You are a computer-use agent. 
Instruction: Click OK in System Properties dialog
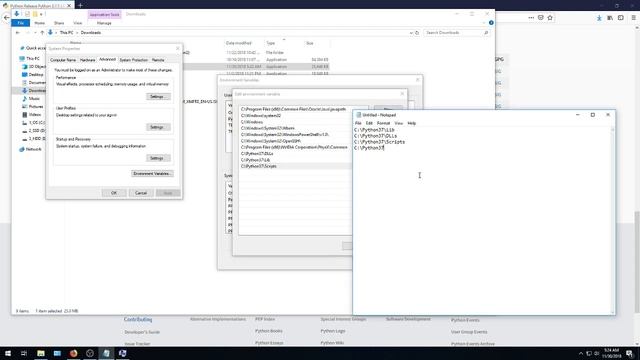click(x=114, y=193)
